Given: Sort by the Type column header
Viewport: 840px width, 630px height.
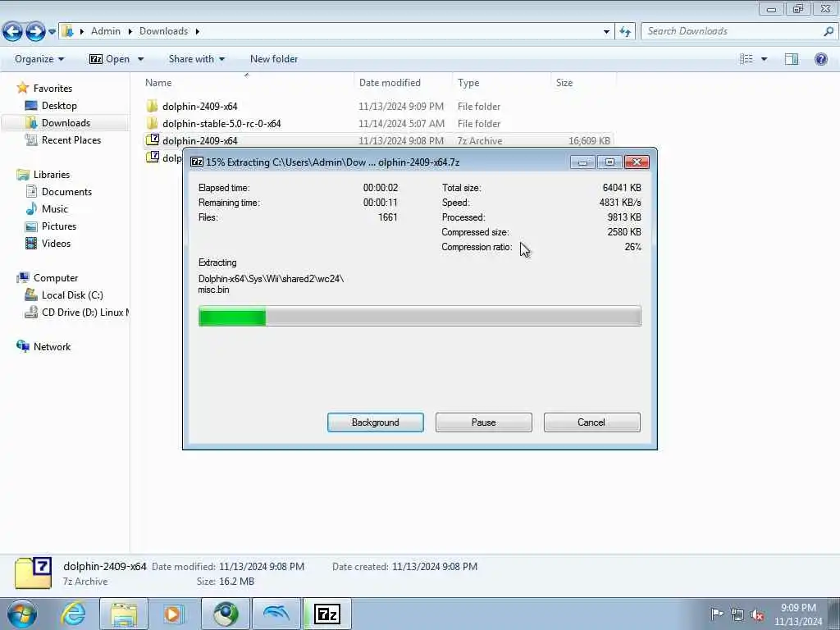Looking at the screenshot, I should (x=468, y=83).
